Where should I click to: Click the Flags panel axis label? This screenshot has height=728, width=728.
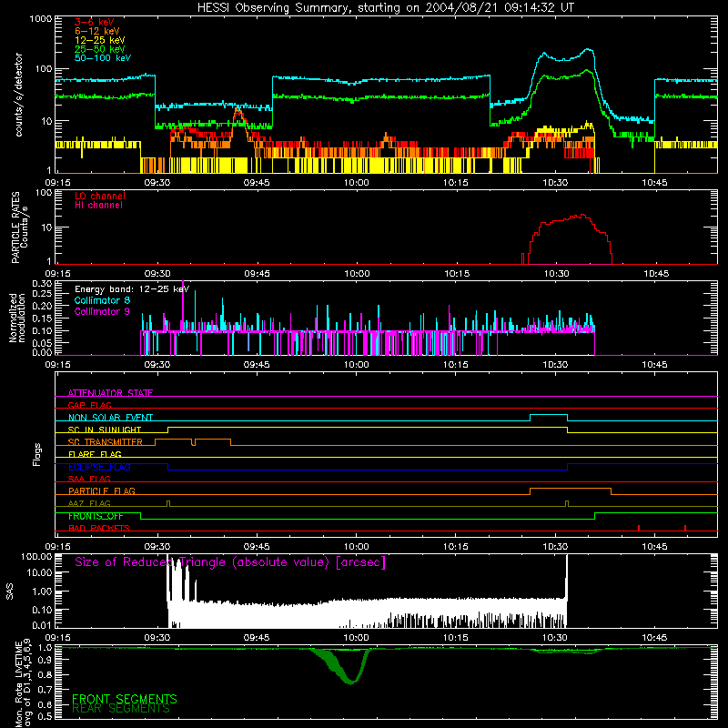(36, 454)
